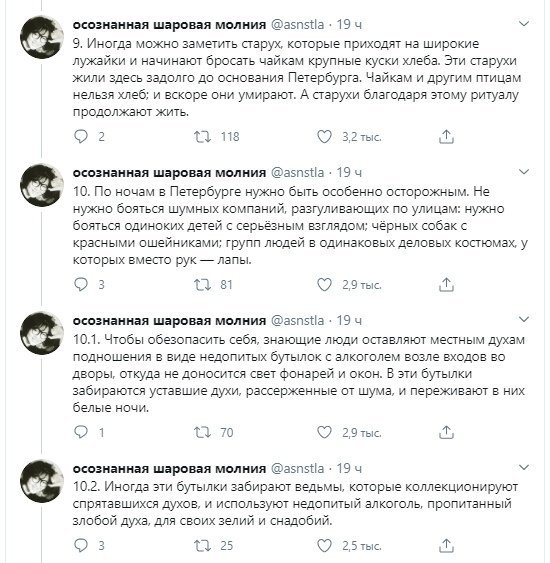550x563 pixels.
Task: Share tweet 10 via upload icon
Action: (x=446, y=285)
